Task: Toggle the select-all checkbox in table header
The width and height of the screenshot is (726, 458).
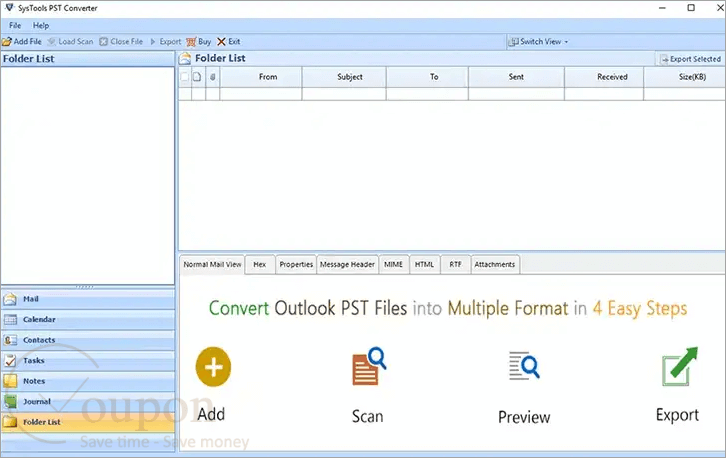Action: [x=185, y=77]
